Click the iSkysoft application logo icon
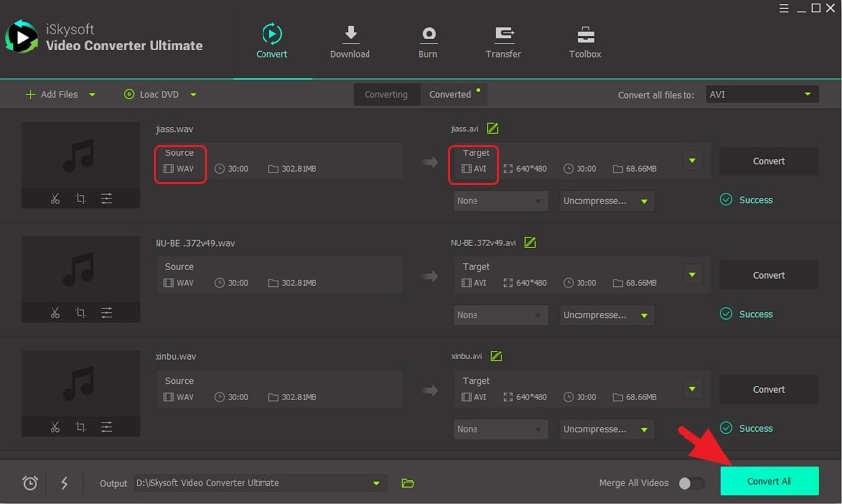 click(x=21, y=37)
